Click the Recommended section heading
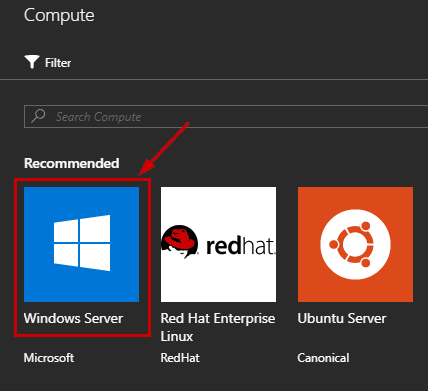The height and width of the screenshot is (391, 428). pyautogui.click(x=72, y=163)
